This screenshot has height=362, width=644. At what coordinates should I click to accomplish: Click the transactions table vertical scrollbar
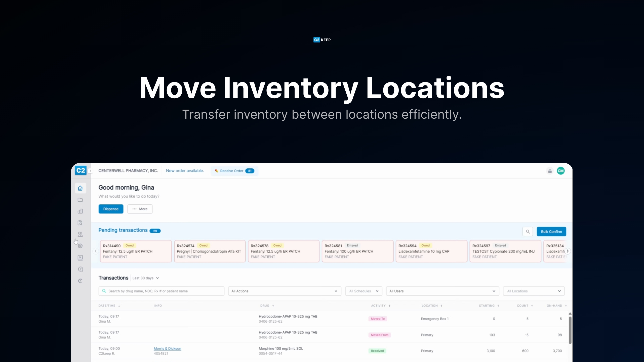570,330
